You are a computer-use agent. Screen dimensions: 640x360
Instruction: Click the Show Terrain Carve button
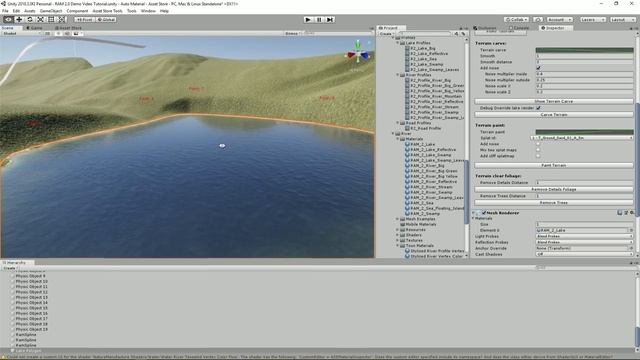click(554, 101)
